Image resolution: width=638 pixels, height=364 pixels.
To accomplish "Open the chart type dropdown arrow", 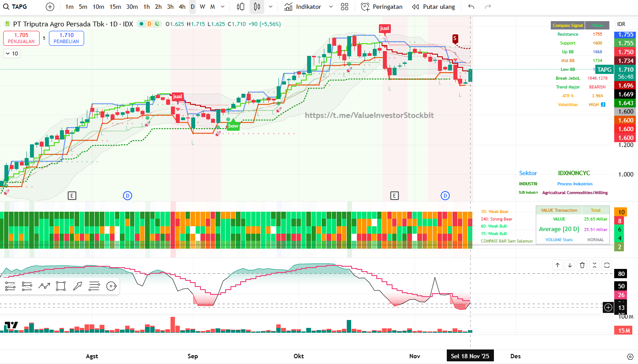I will [x=270, y=7].
